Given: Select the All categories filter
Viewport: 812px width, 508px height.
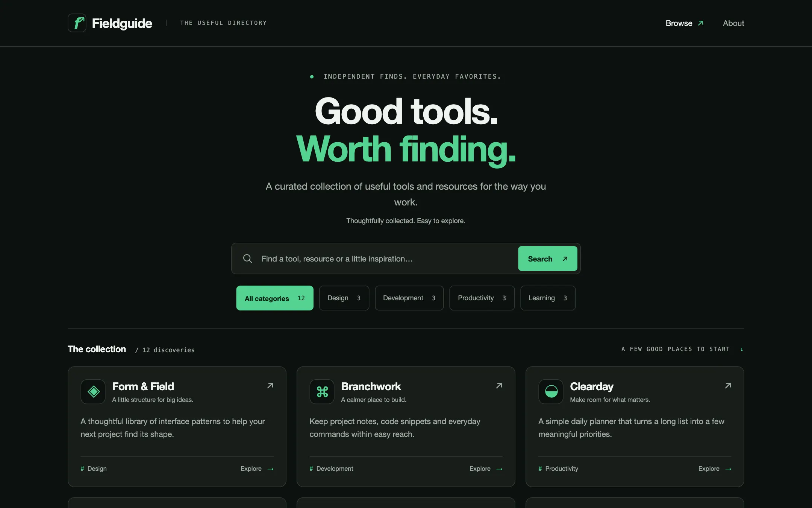Looking at the screenshot, I should pos(274,298).
